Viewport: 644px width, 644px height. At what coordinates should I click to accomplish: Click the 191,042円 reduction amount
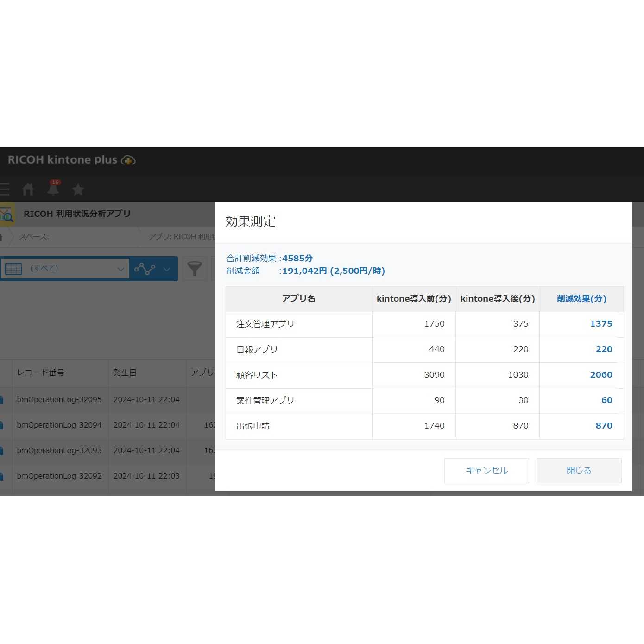(304, 271)
